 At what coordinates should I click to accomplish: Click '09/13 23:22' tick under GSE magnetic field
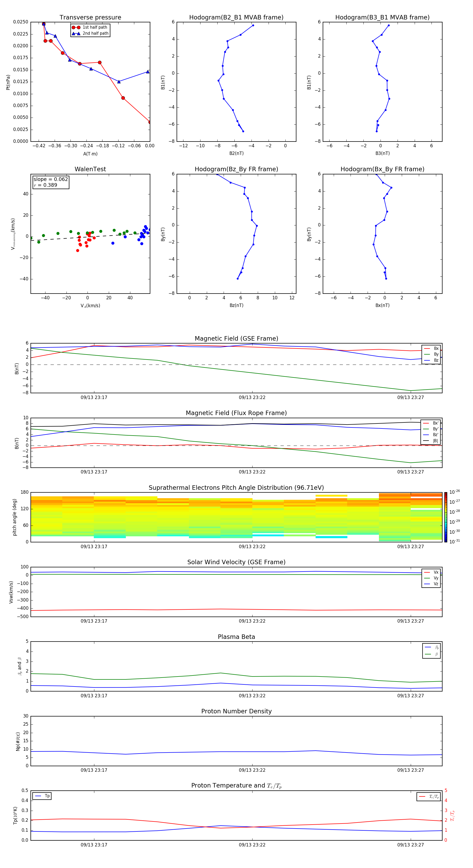252,398
